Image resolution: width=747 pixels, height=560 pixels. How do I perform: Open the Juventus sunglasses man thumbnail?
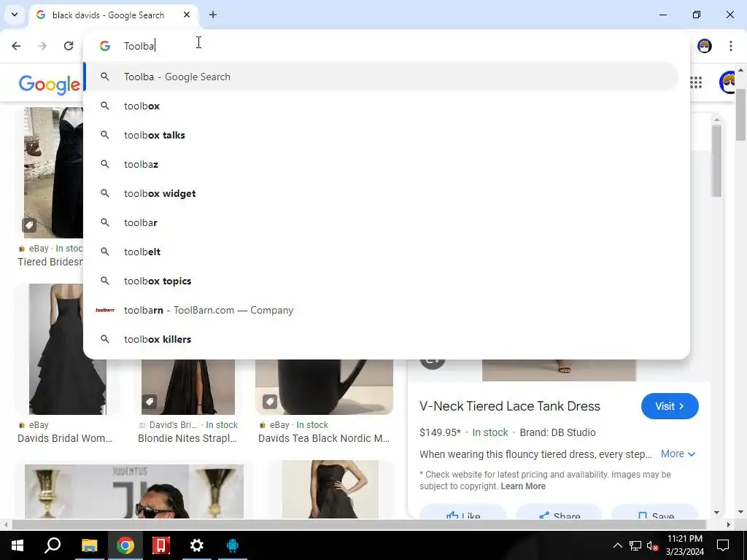[134, 491]
